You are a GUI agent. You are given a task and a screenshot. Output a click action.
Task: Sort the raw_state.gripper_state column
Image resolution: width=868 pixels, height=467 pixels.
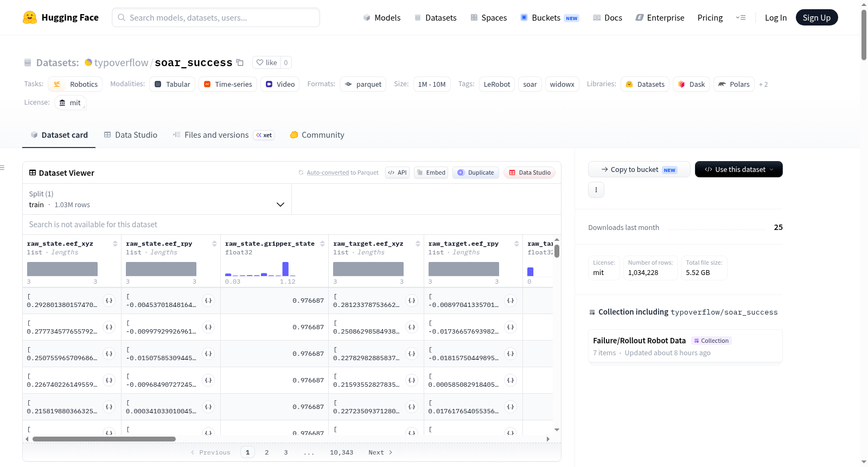(x=322, y=244)
